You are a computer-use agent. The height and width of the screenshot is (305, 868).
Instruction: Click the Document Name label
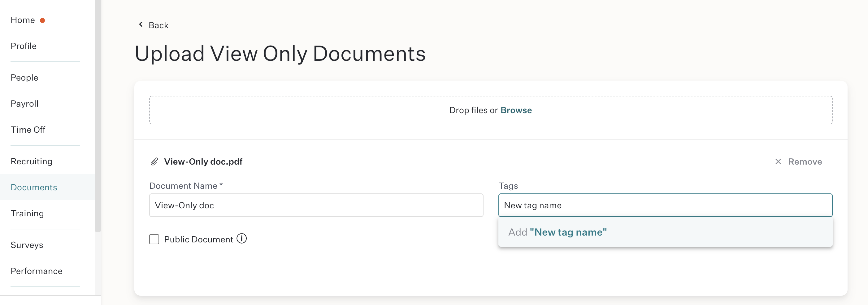pyautogui.click(x=186, y=186)
